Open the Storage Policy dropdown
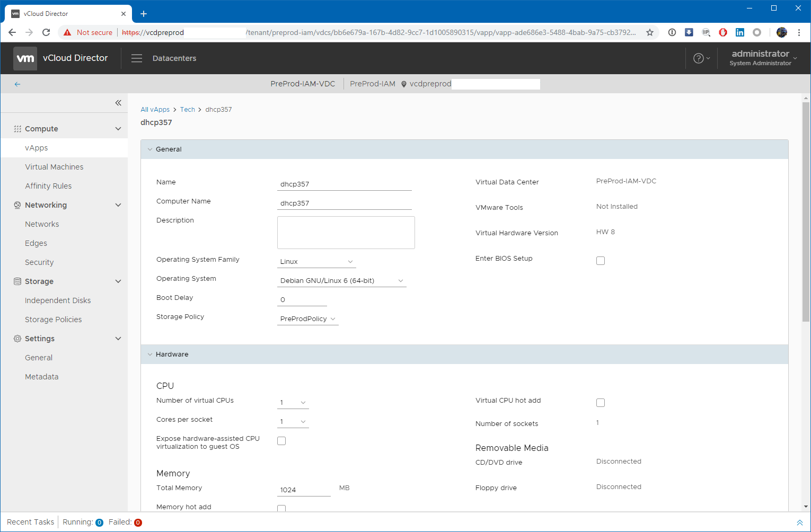811x532 pixels. pyautogui.click(x=307, y=319)
